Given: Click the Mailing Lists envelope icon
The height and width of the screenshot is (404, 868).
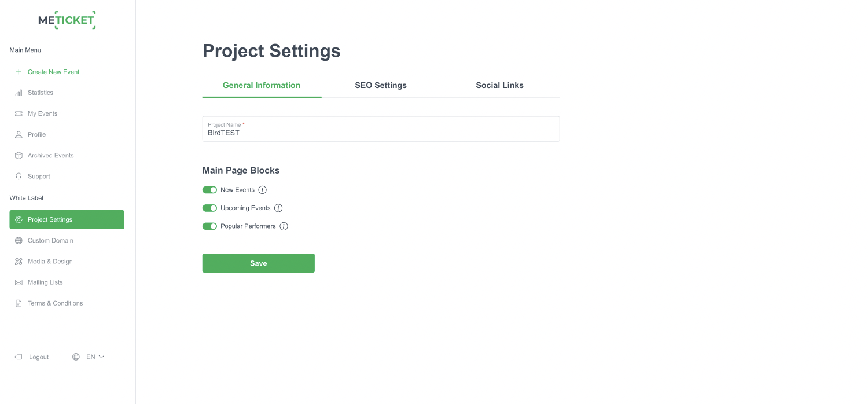Looking at the screenshot, I should (19, 282).
